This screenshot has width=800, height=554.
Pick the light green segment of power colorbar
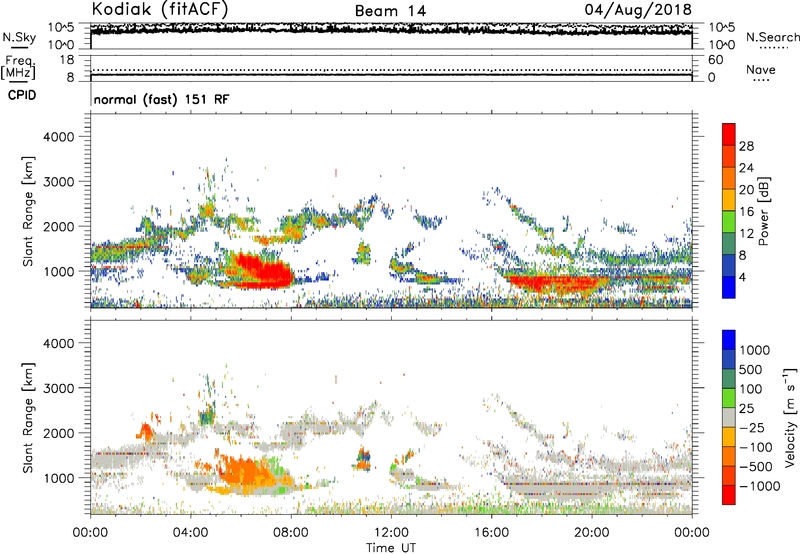point(729,222)
